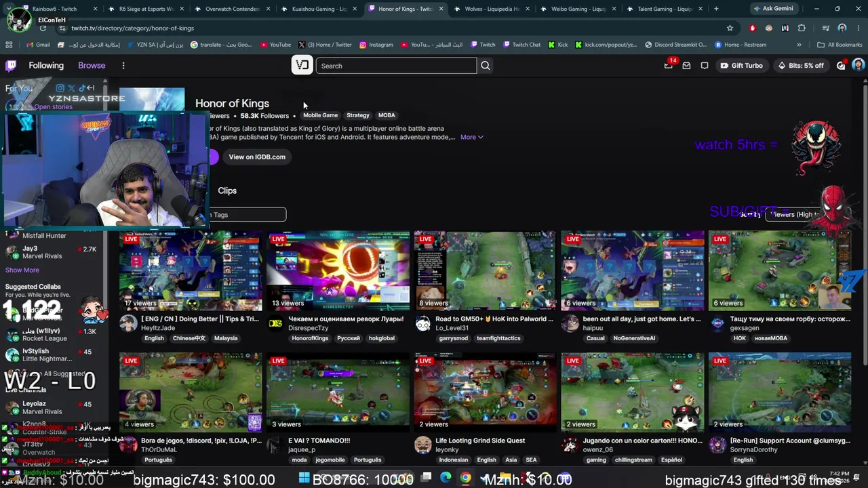
Task: Switch to the Overwatch Contenders browser tab
Action: 232,9
